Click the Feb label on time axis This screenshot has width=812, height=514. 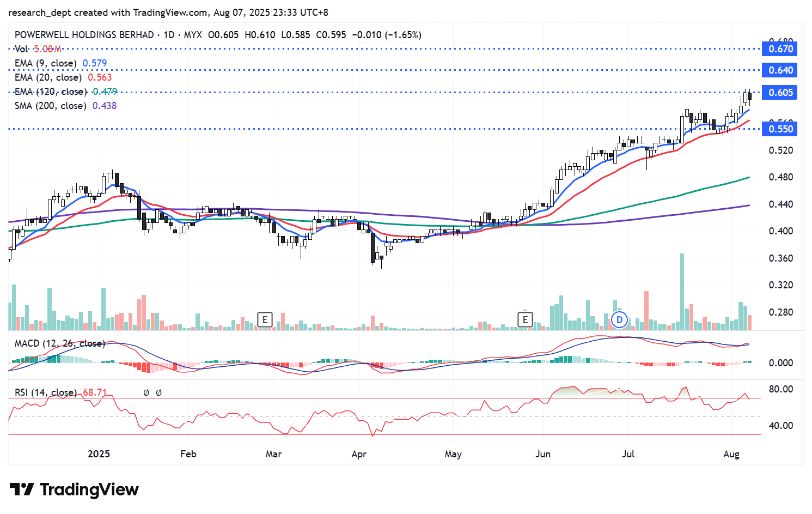(188, 454)
